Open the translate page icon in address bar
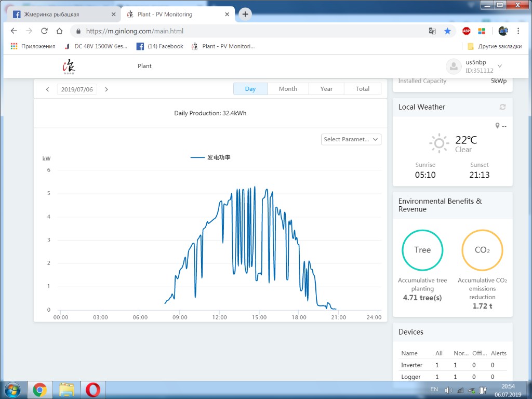532x399 pixels. pyautogui.click(x=432, y=31)
